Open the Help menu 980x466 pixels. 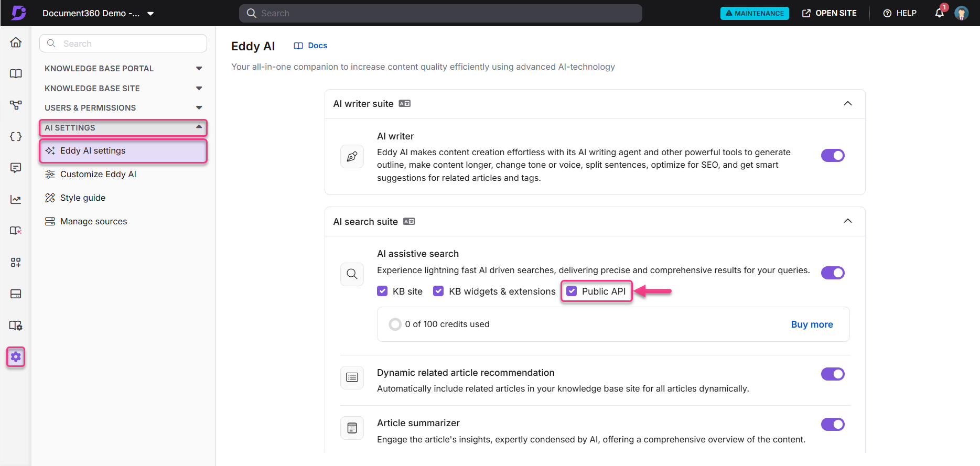[x=900, y=13]
